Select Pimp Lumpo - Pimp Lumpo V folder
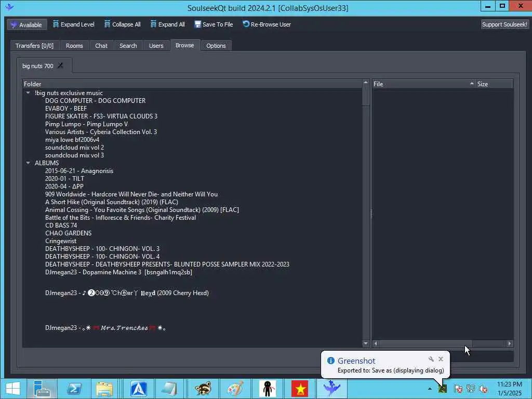Viewport: 532px width, 399px height. (86, 124)
